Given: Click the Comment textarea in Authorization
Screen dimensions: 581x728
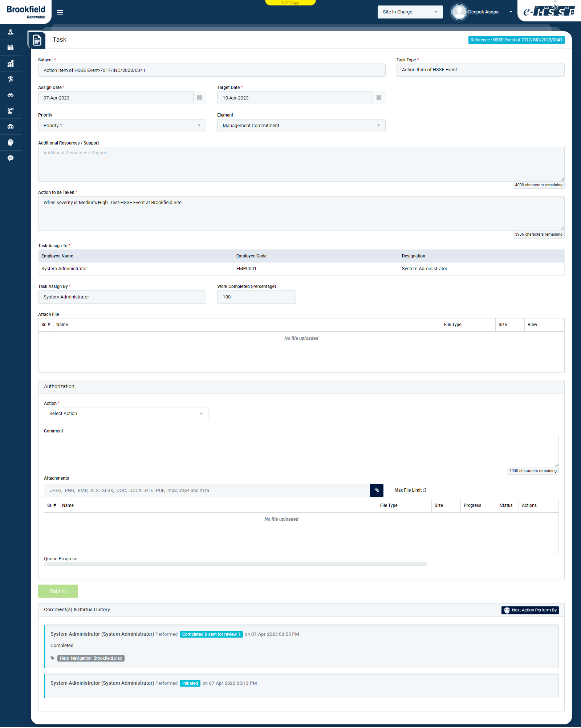Looking at the screenshot, I should coord(301,451).
